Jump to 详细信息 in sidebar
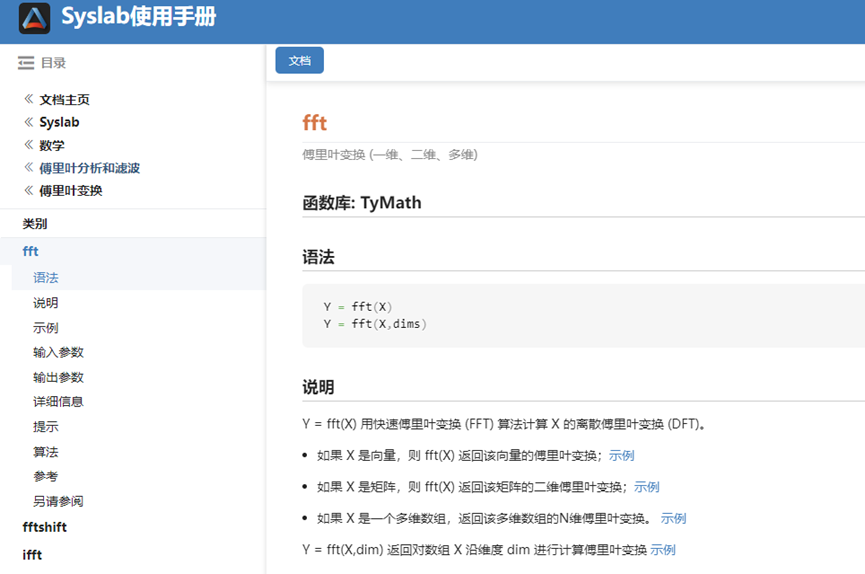Image resolution: width=865 pixels, height=574 pixels. click(x=58, y=401)
